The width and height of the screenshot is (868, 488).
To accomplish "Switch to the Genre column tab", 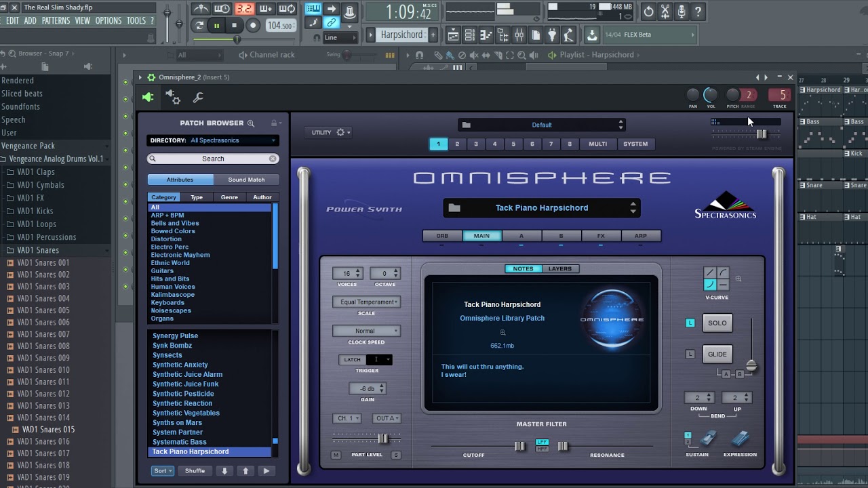I will coord(229,197).
